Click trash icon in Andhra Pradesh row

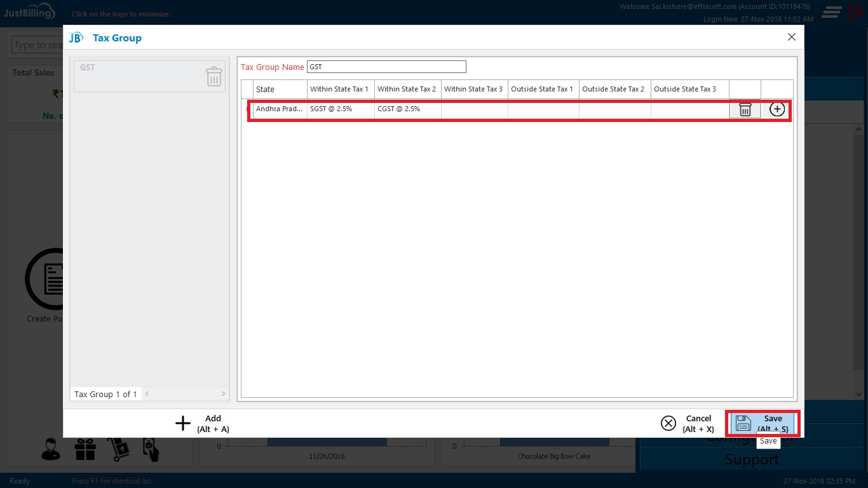click(745, 109)
